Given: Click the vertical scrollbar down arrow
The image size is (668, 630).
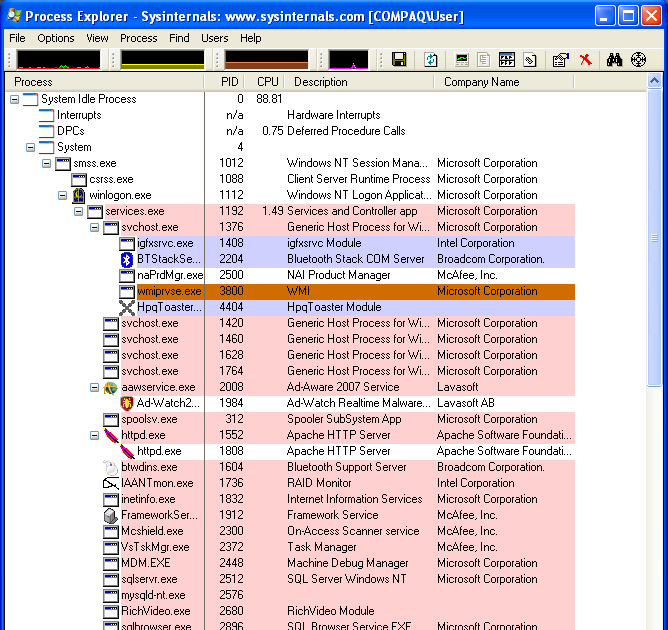Looking at the screenshot, I should (655, 623).
